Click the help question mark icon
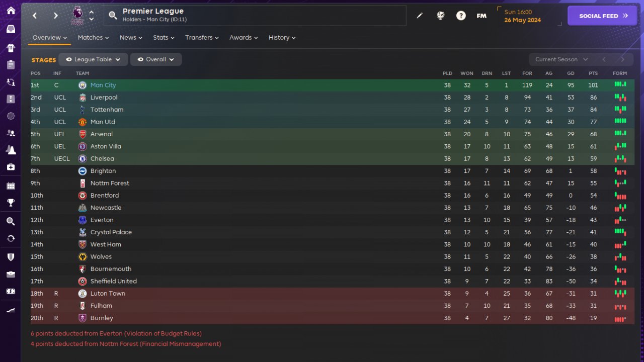 coord(461,16)
